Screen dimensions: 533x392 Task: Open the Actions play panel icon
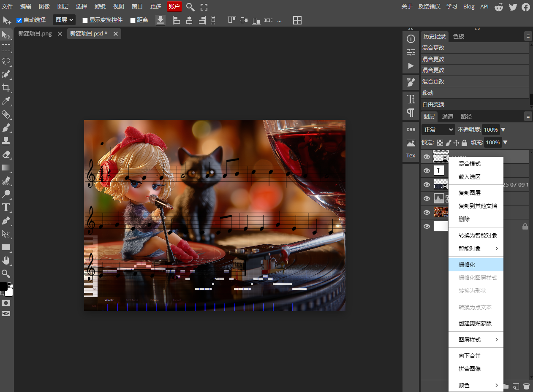coord(411,66)
